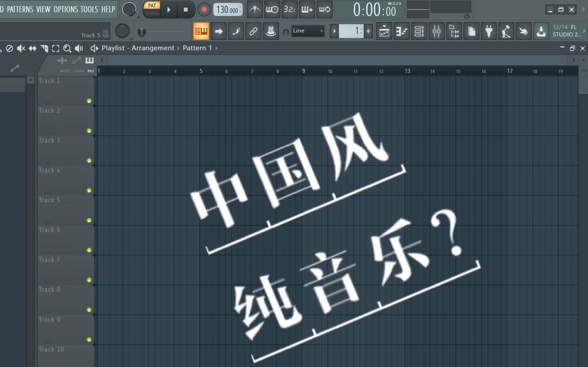Screen dimensions: 588x367
Task: Select the mute tool speaker-x icon
Action: (x=21, y=48)
